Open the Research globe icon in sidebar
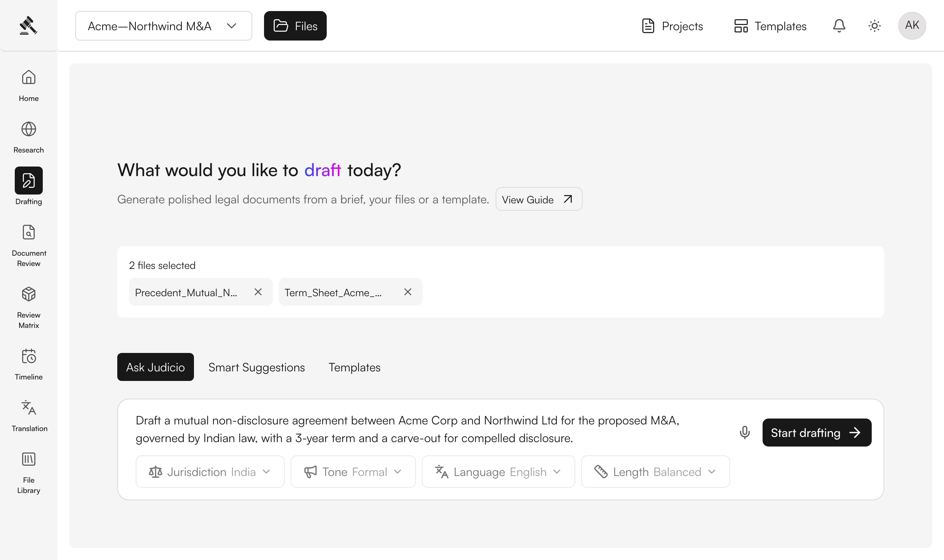 [29, 129]
